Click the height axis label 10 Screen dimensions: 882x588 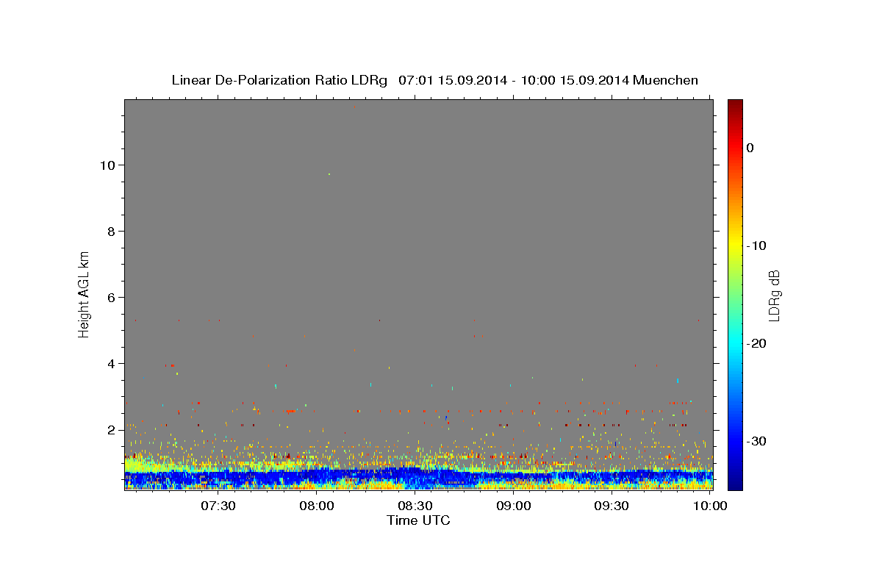coord(107,165)
